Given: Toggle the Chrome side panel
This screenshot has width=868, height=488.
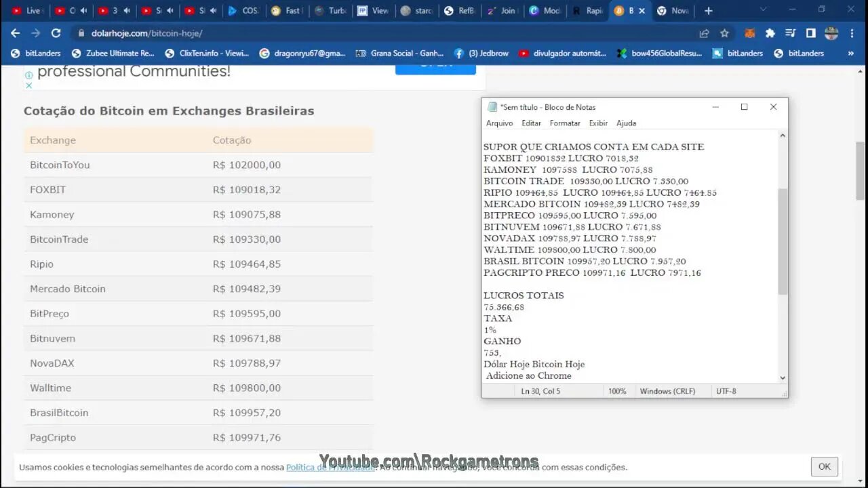Looking at the screenshot, I should tap(810, 33).
